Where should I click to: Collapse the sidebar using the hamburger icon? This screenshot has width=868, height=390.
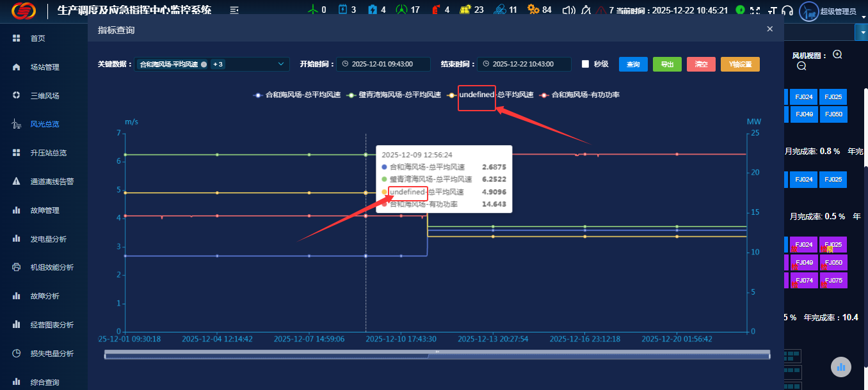[x=234, y=10]
